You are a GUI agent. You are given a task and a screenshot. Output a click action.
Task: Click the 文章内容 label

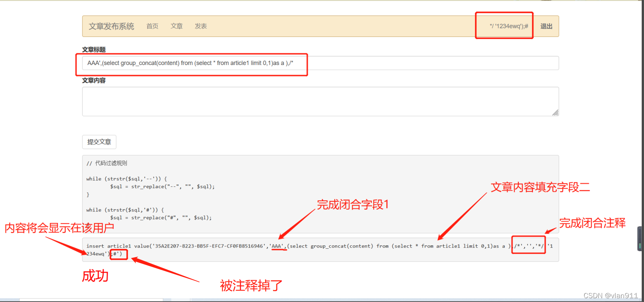coord(94,81)
